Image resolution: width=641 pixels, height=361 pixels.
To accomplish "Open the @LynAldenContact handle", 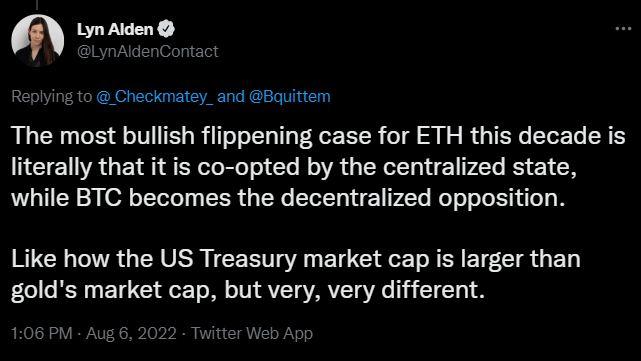I will [148, 51].
